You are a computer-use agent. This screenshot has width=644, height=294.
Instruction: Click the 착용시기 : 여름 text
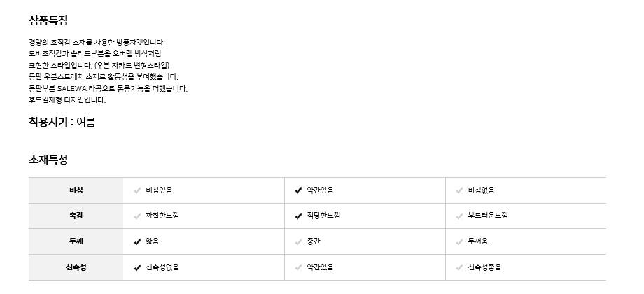click(x=62, y=122)
